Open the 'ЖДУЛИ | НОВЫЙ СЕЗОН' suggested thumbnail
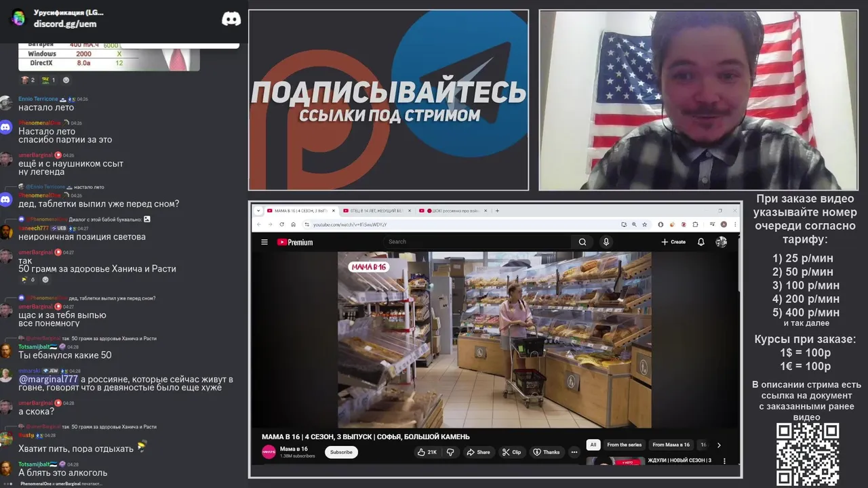The width and height of the screenshot is (868, 488). [616, 462]
